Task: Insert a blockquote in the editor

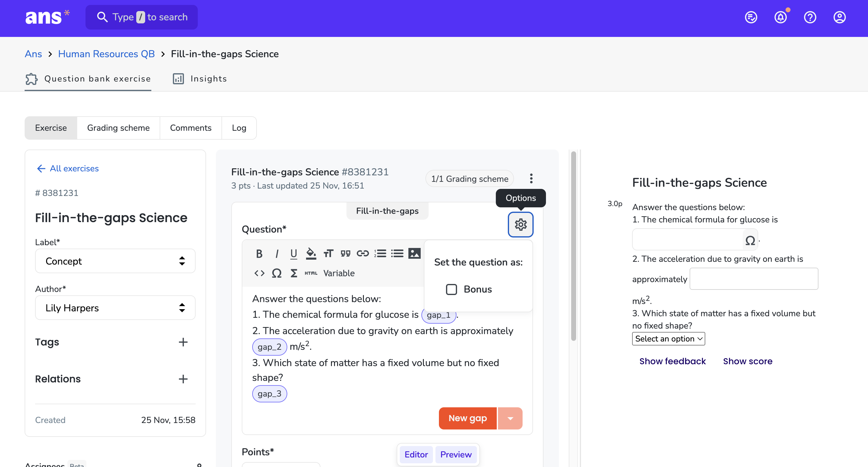Action: [345, 253]
